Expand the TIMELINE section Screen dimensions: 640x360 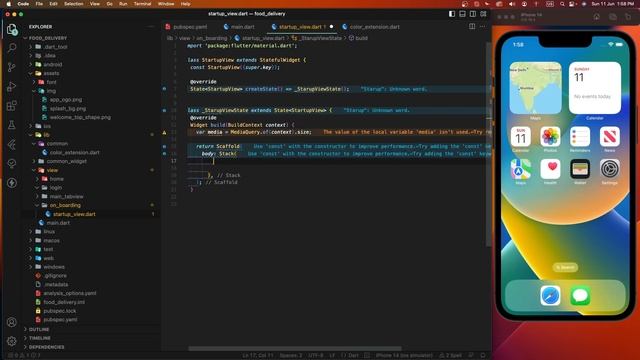[x=40, y=338]
